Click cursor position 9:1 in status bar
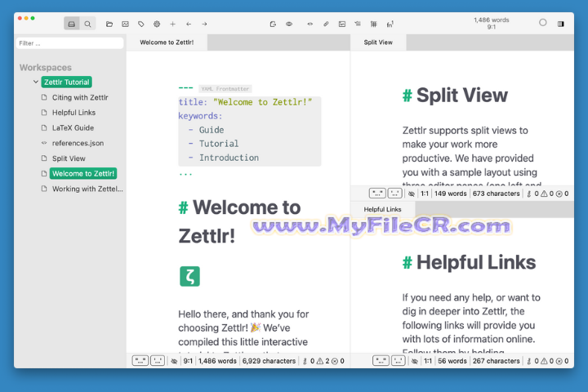Viewport: 588px width, 392px height. pyautogui.click(x=188, y=361)
